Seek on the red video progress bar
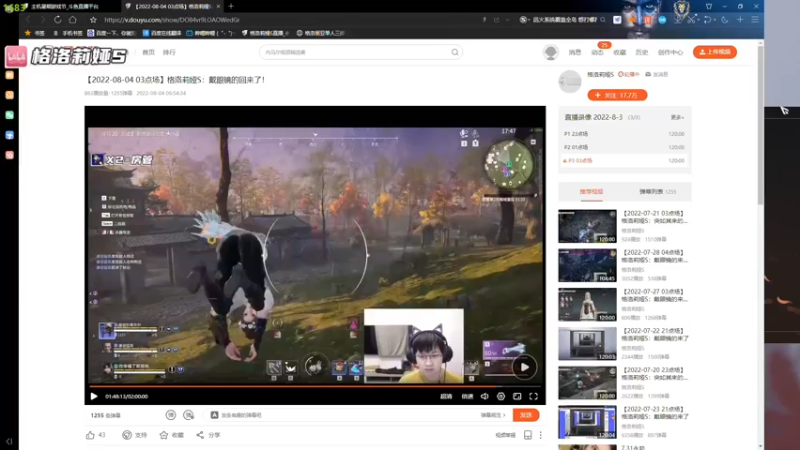 pos(315,387)
